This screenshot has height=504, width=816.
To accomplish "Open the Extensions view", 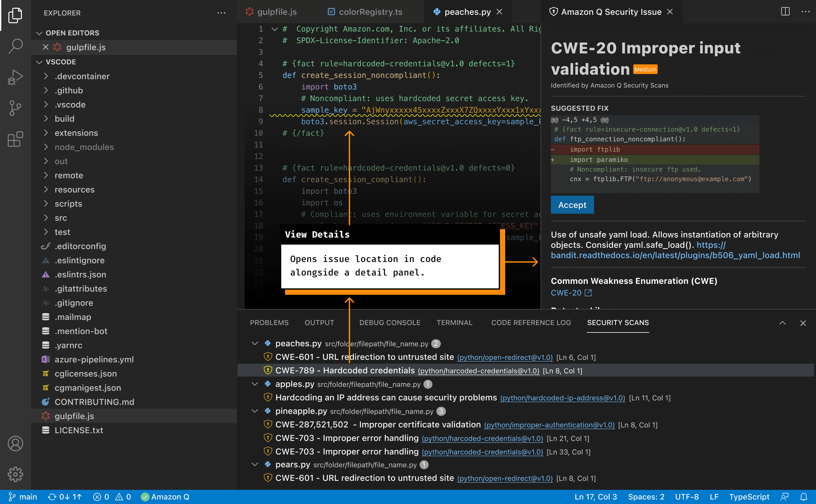I will click(x=15, y=139).
